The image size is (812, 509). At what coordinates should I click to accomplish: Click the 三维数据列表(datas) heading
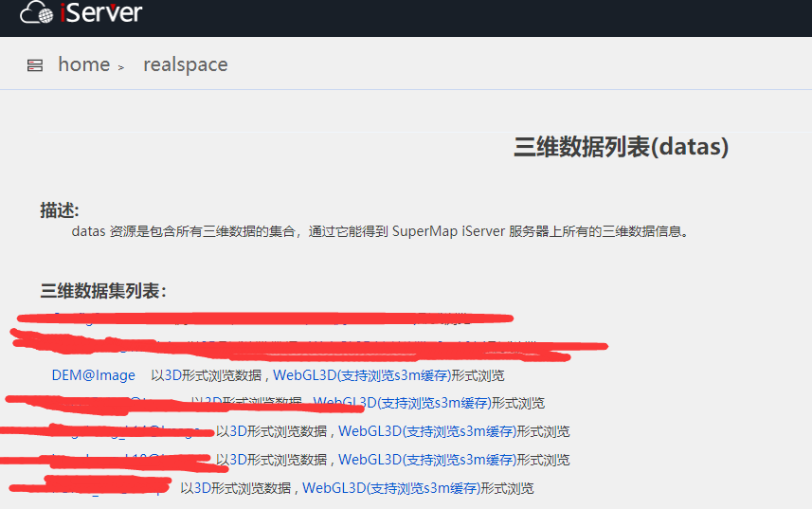click(x=621, y=147)
